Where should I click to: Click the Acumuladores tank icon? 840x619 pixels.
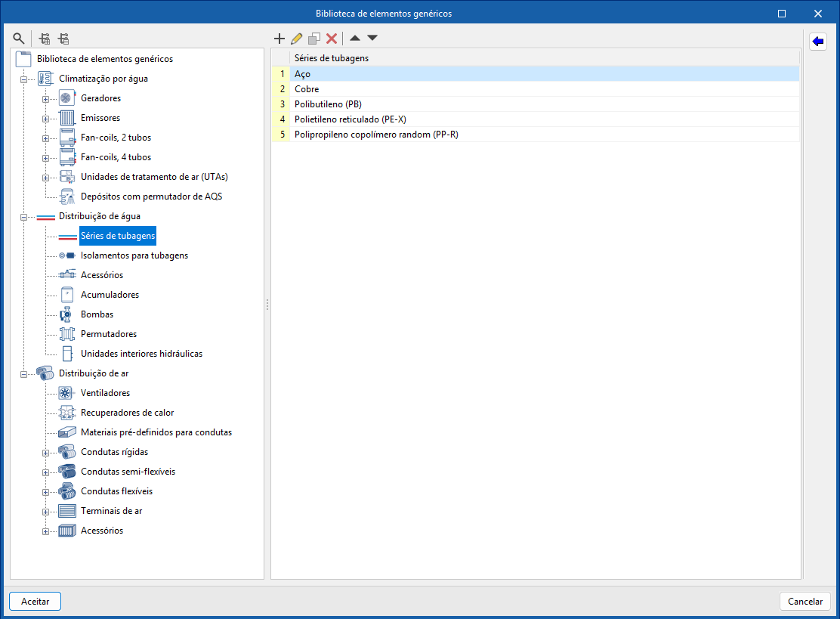66,295
